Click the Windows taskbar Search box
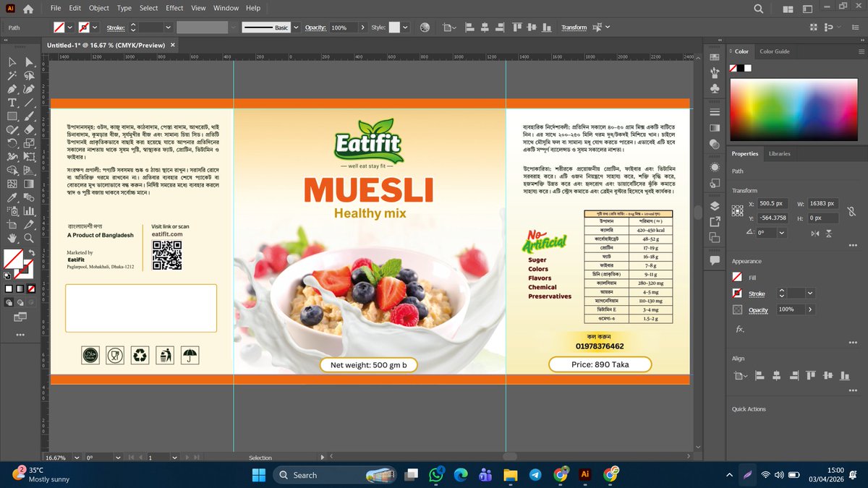The height and width of the screenshot is (488, 868). click(334, 475)
